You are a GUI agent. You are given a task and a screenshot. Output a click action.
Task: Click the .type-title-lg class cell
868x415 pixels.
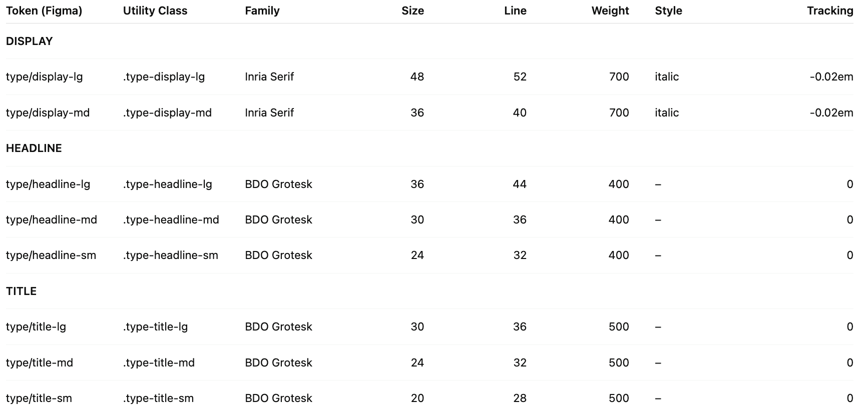click(x=156, y=327)
